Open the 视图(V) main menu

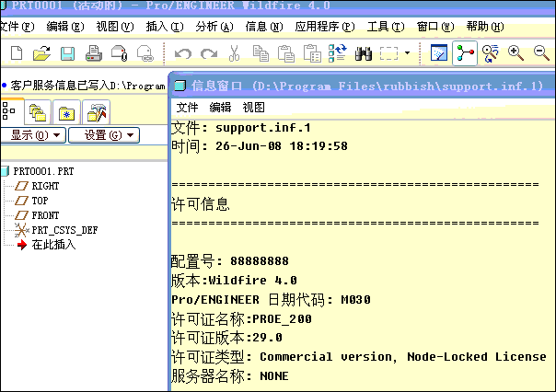(115, 27)
